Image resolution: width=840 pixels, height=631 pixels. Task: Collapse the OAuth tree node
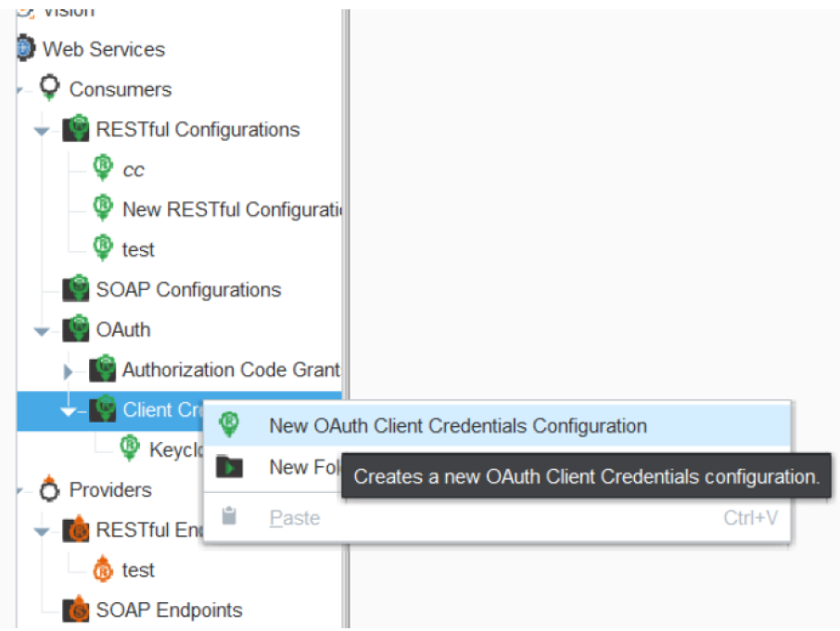(x=42, y=331)
